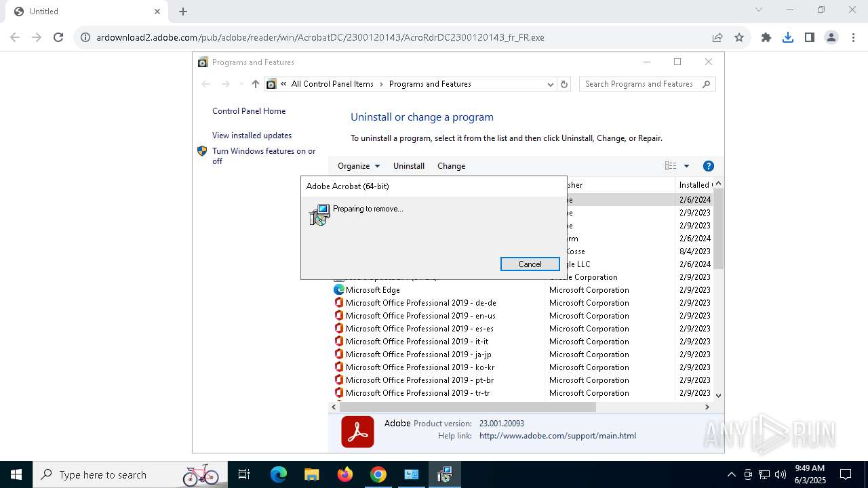The height and width of the screenshot is (488, 868).
Task: Toggle Chrome side panel icon
Action: pyautogui.click(x=810, y=37)
